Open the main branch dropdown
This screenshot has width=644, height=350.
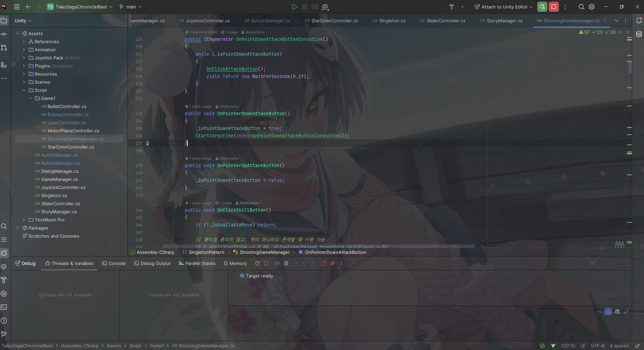130,7
